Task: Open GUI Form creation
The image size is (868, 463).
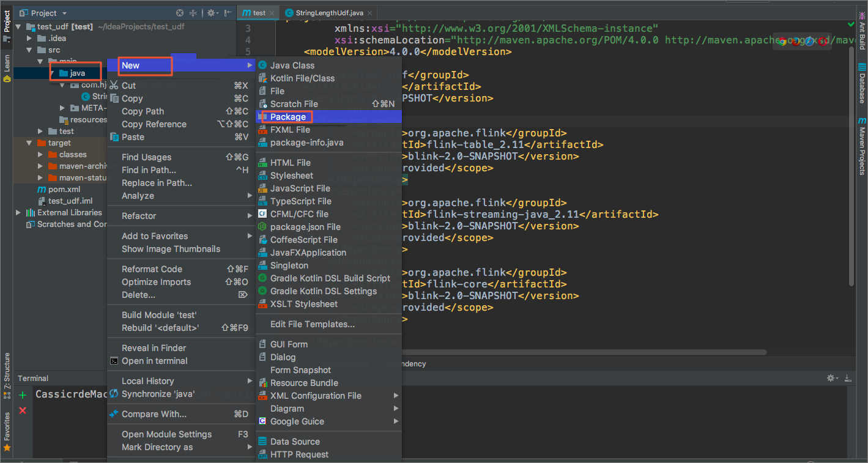Action: click(x=328, y=344)
